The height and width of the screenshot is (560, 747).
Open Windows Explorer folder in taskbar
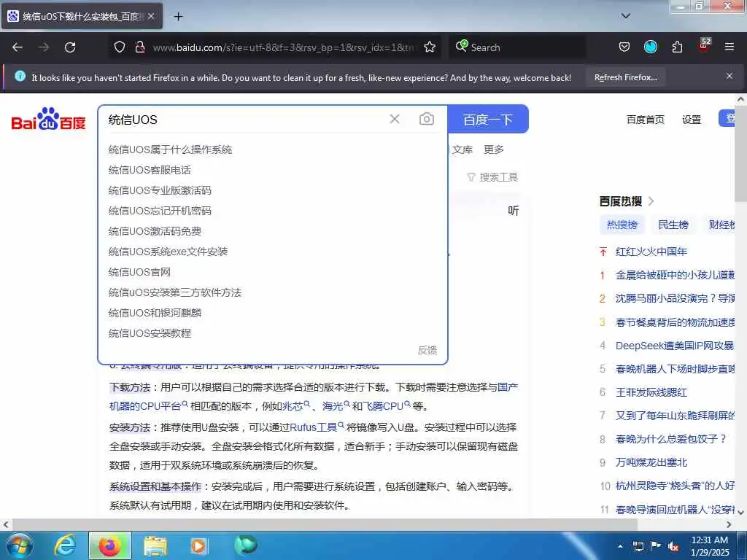coord(155,546)
